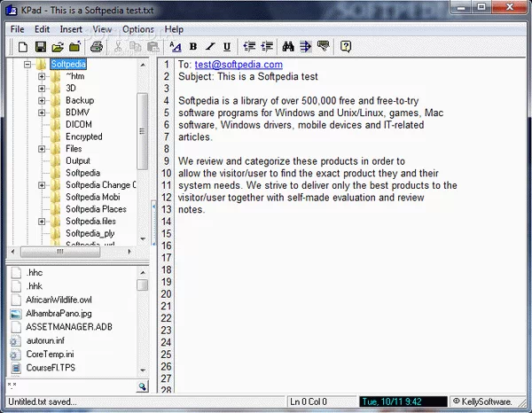Select the Encrypted folder
Viewport: 532px width, 413px height.
point(84,136)
